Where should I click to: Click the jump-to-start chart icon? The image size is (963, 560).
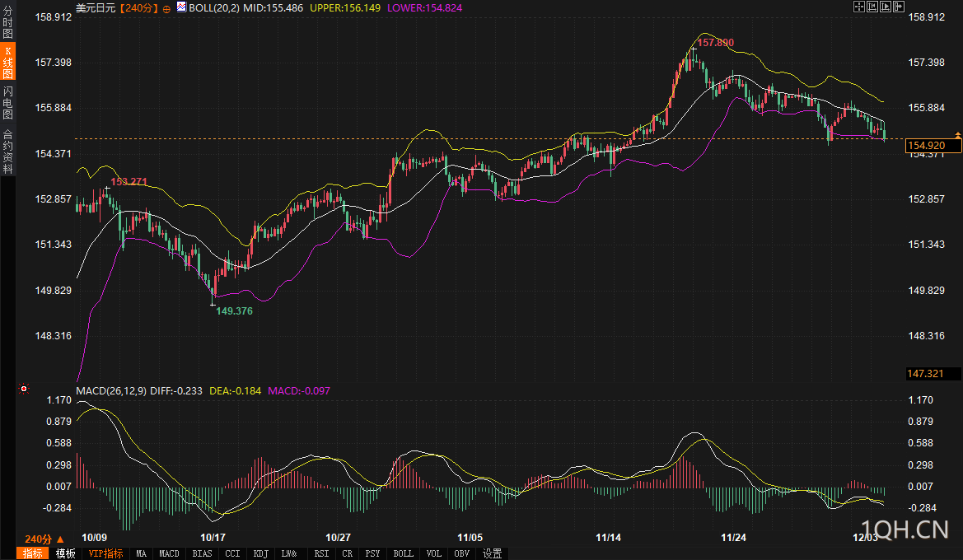(871, 7)
